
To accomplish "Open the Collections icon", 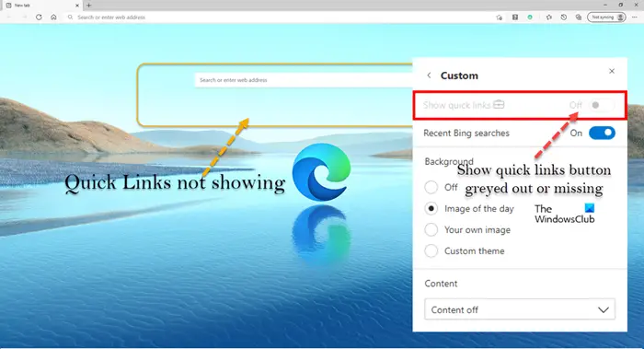I will (579, 17).
